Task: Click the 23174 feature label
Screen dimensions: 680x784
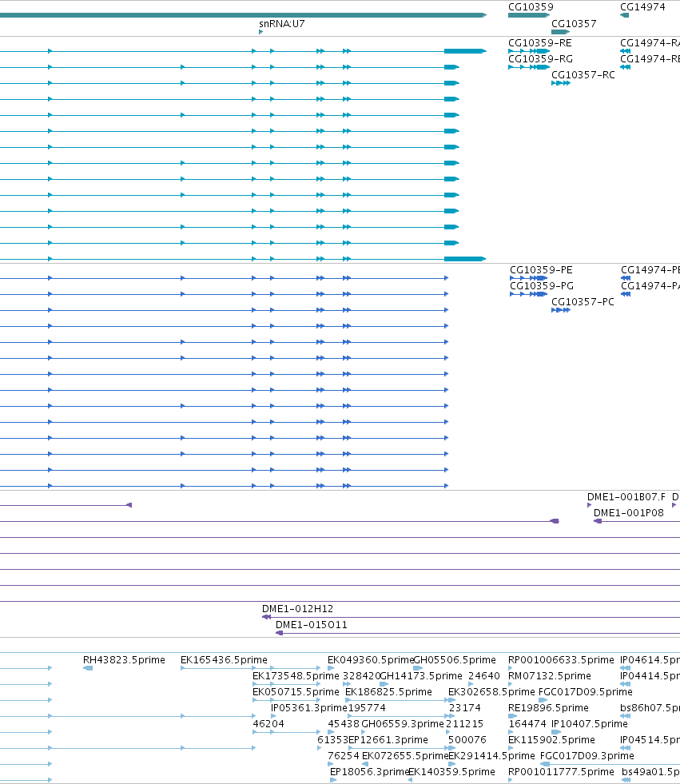Action: [464, 708]
